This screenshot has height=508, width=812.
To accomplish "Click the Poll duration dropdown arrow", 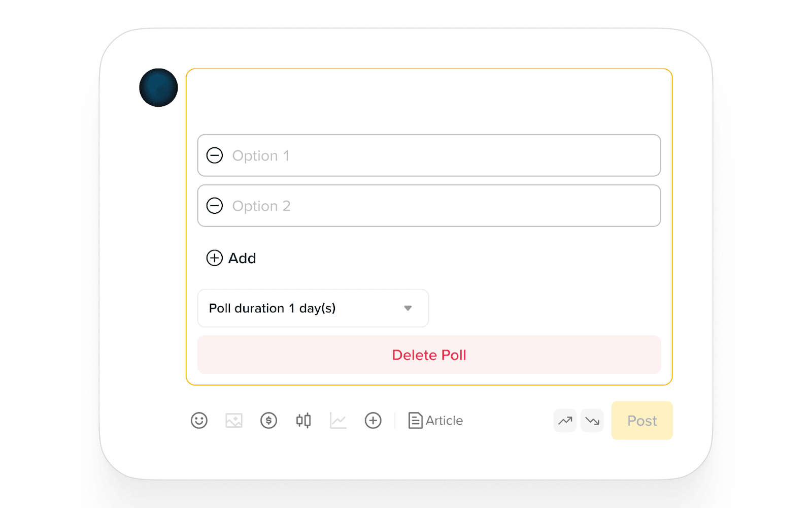I will [408, 308].
